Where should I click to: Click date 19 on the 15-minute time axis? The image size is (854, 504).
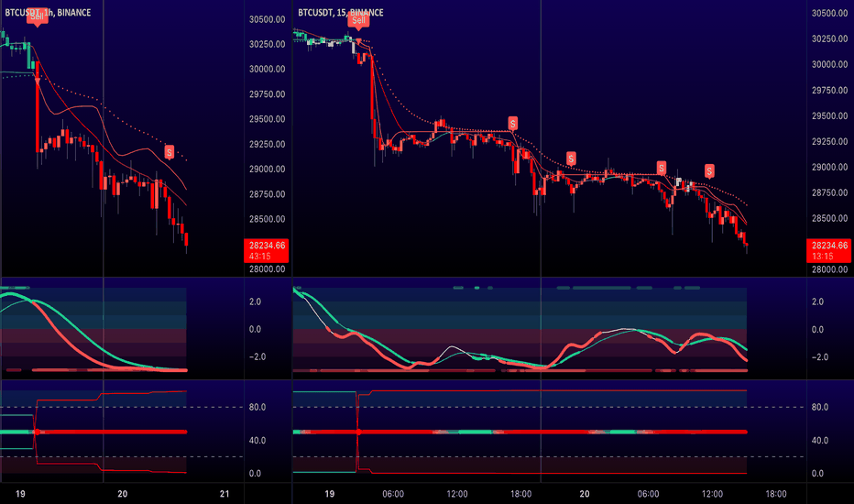(330, 494)
